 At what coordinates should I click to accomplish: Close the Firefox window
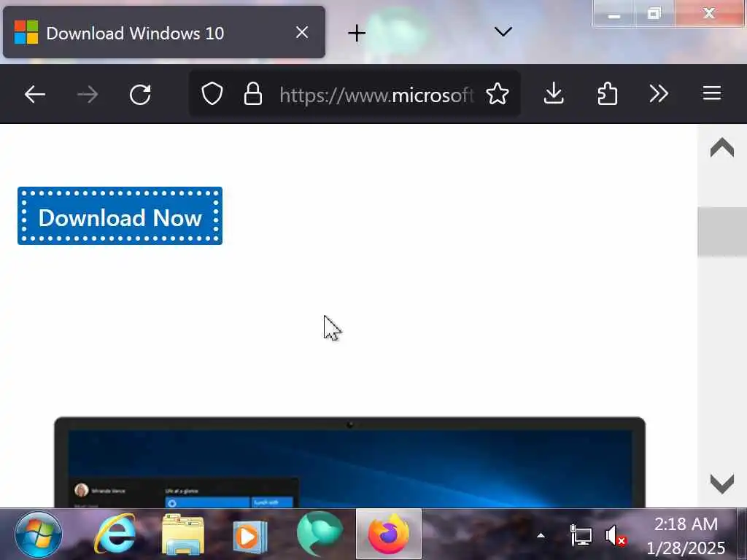[x=709, y=13]
